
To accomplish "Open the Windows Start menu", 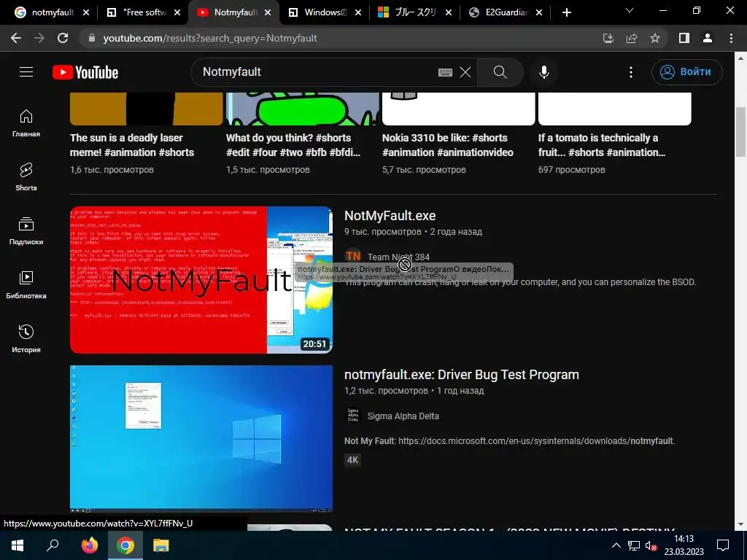I will point(18,545).
